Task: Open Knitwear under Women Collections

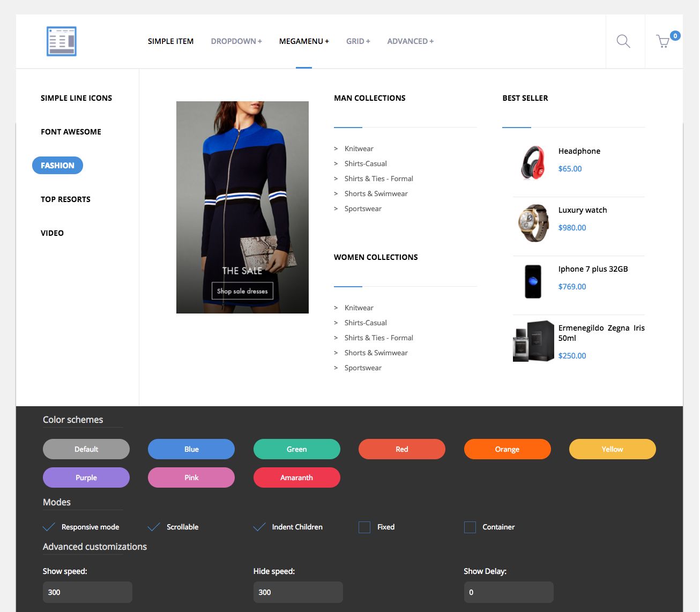Action: click(x=359, y=308)
